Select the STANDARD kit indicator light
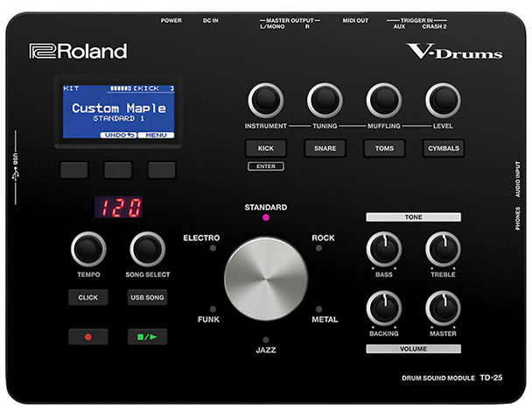532x417 pixels. (266, 217)
